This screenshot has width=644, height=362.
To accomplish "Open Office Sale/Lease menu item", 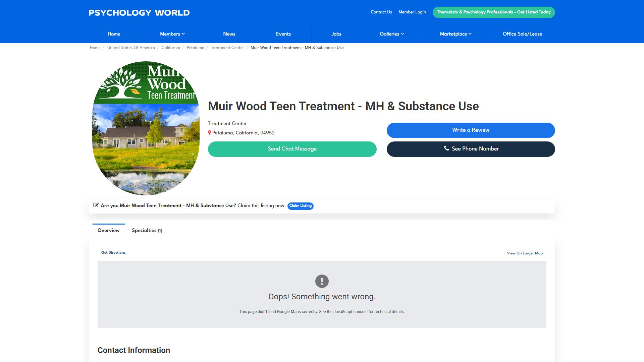I will pos(522,34).
